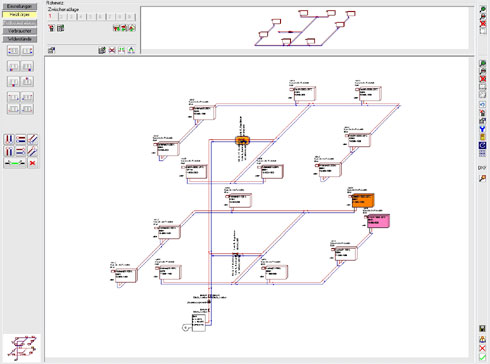Click the red X cancel icon at bottom right

[482, 348]
